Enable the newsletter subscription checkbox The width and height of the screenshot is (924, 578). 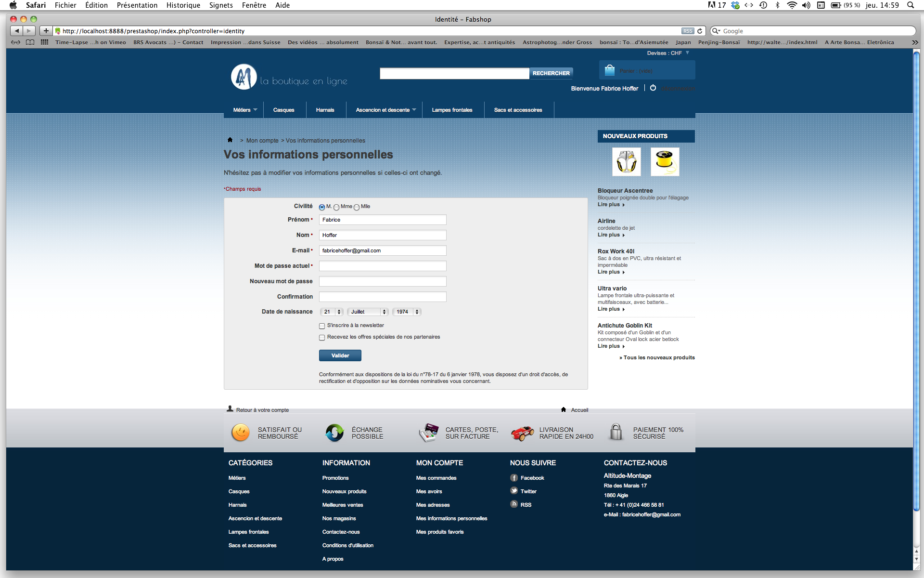322,326
